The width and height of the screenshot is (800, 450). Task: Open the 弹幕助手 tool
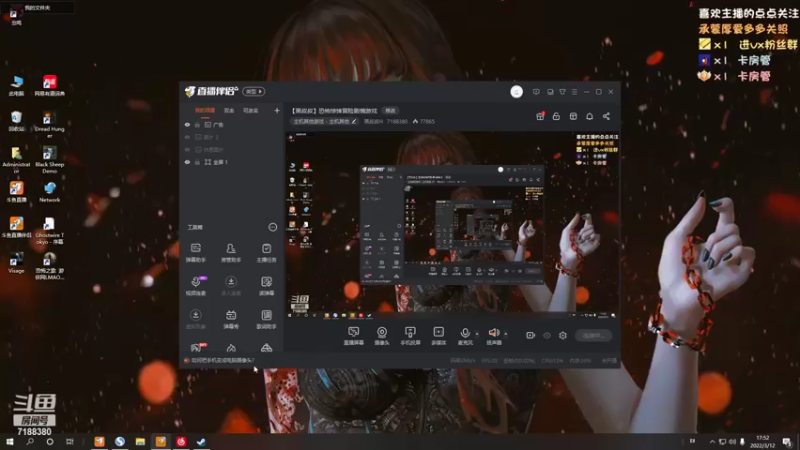[x=195, y=253]
